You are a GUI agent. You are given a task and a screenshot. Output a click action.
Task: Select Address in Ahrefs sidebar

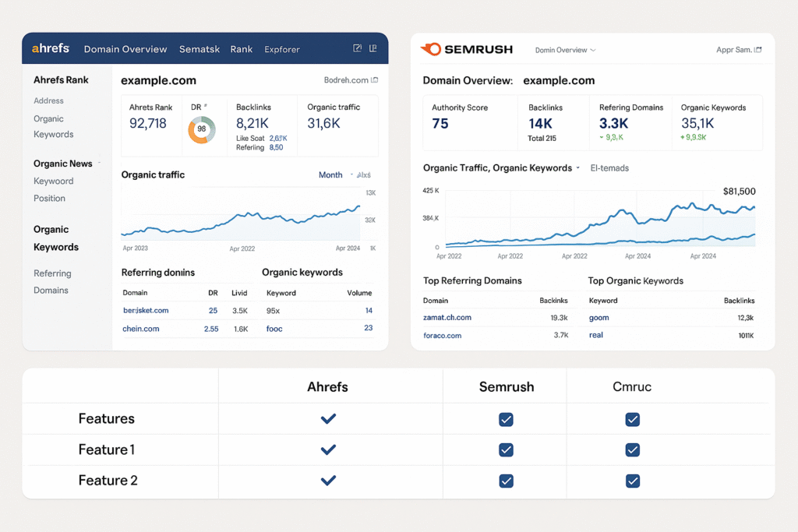[x=48, y=100]
